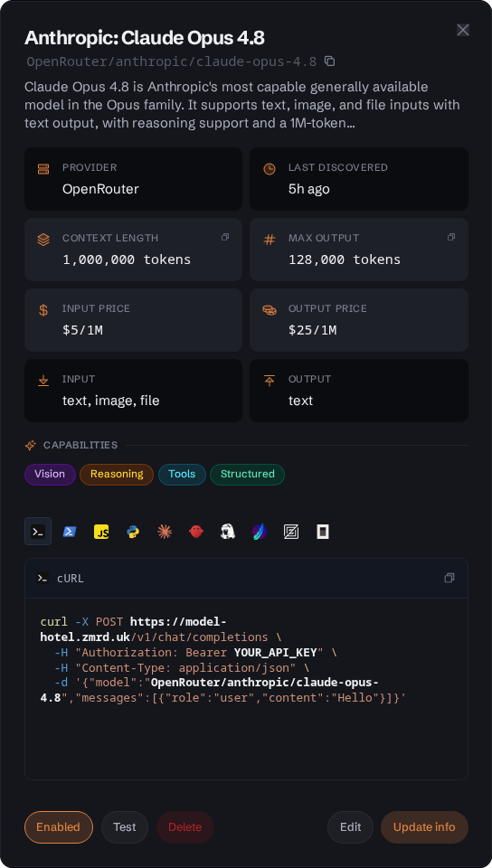Open the Python code snippet

pyautogui.click(x=133, y=532)
